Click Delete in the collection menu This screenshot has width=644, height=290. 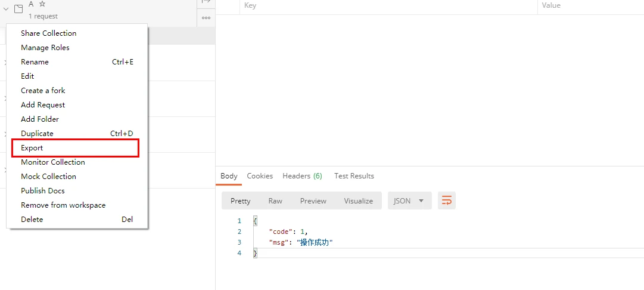(32, 220)
